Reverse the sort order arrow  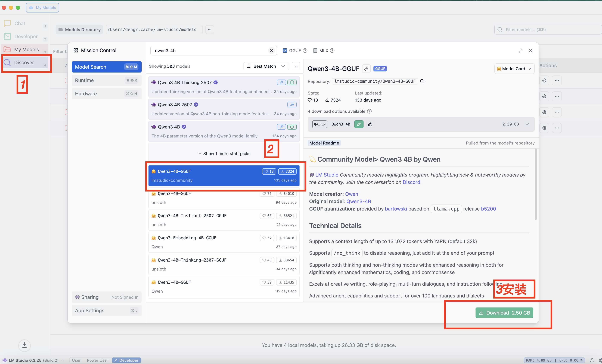coord(296,66)
